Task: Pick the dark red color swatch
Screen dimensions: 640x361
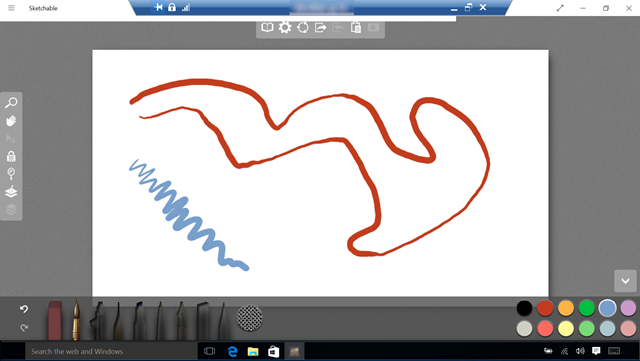Action: pyautogui.click(x=545, y=308)
